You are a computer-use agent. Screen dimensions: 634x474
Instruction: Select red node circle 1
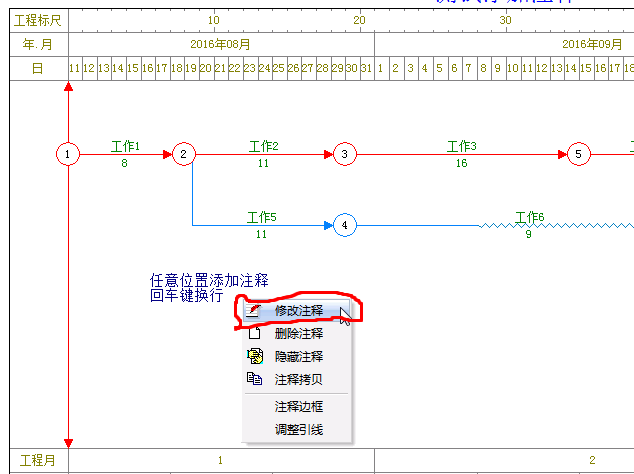67,154
